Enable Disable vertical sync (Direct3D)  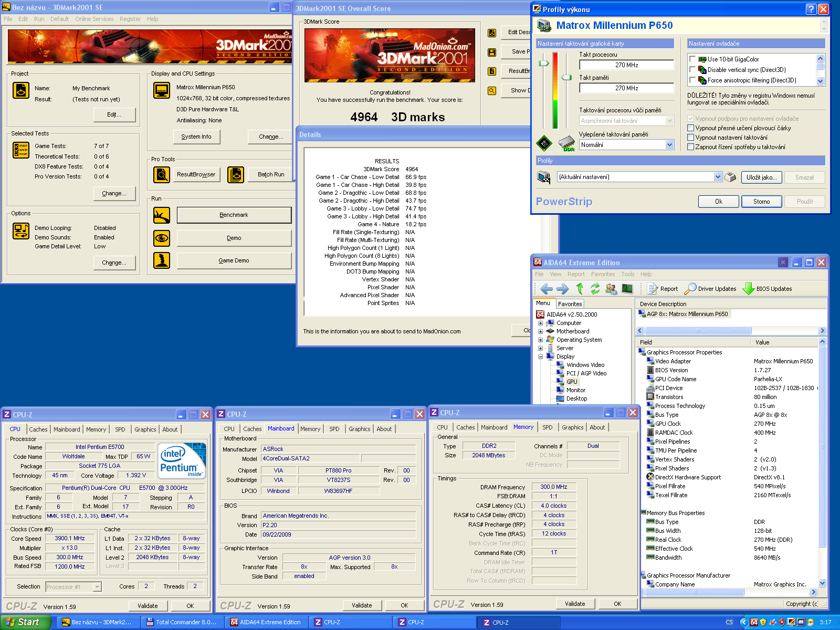pos(692,70)
